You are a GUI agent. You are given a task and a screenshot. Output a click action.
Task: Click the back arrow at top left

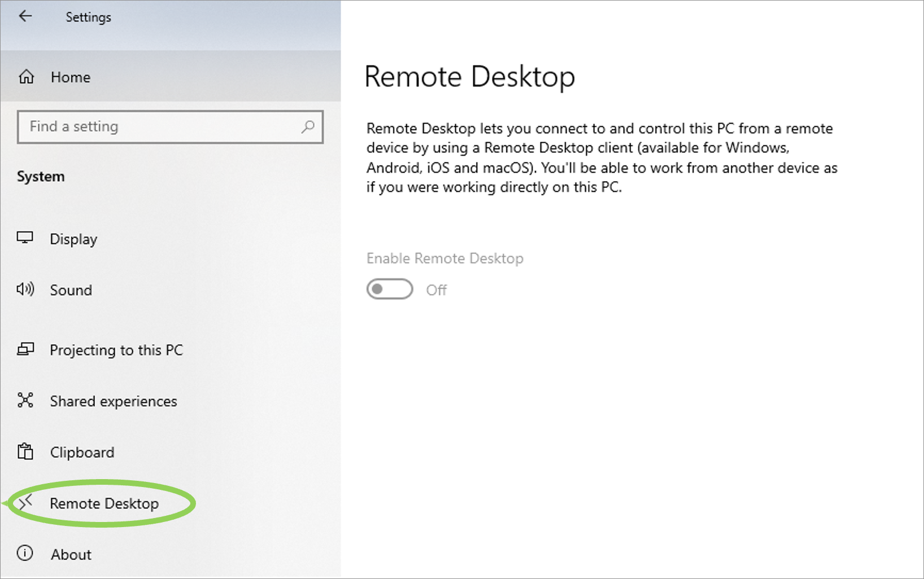(x=25, y=16)
